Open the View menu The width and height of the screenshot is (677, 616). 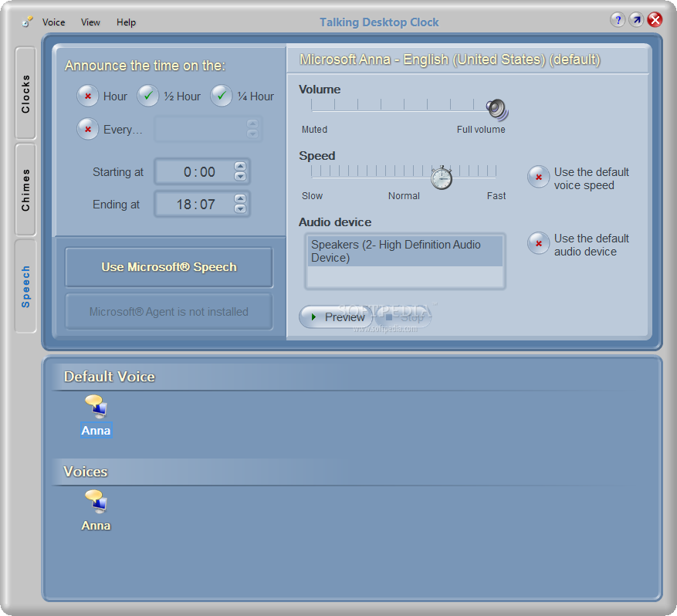(90, 22)
